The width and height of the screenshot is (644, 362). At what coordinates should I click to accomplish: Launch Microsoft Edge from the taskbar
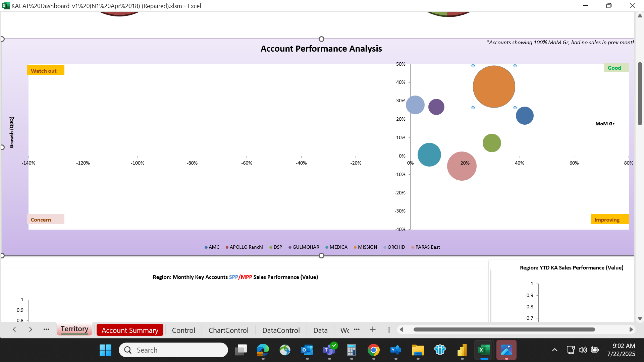point(263,350)
